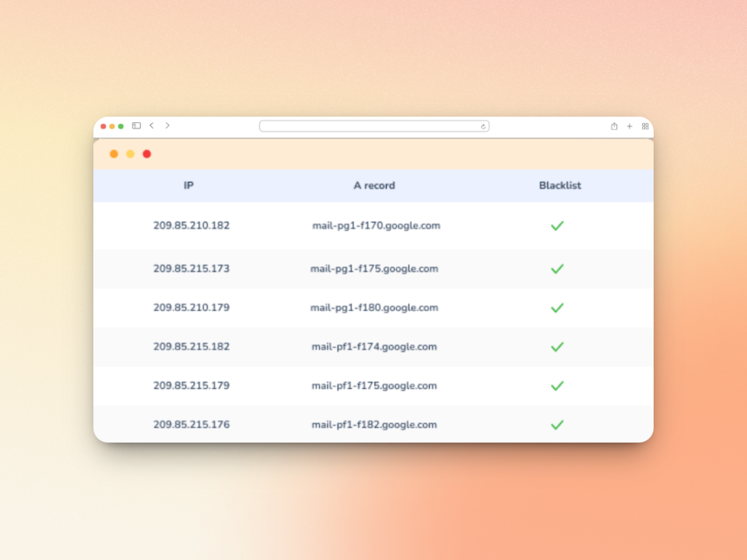Select the IP 209.85.210.179
Screen dimensions: 747x560
pos(191,308)
